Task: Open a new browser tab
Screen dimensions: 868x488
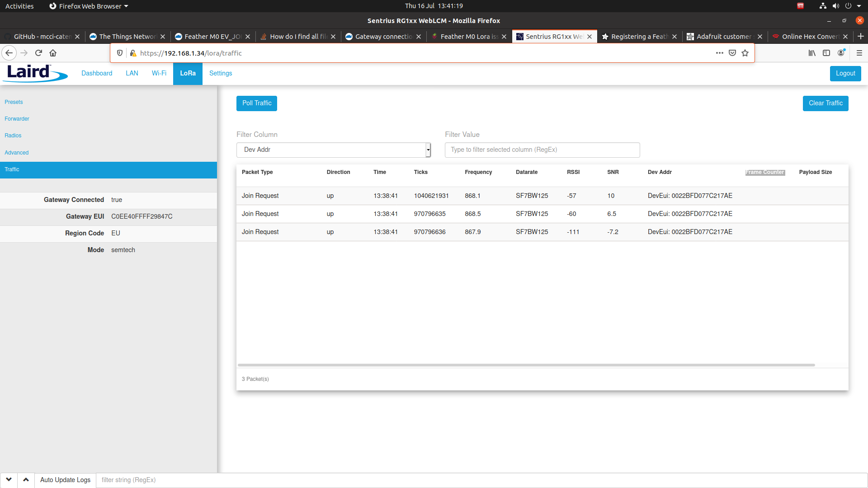Action: click(x=861, y=36)
